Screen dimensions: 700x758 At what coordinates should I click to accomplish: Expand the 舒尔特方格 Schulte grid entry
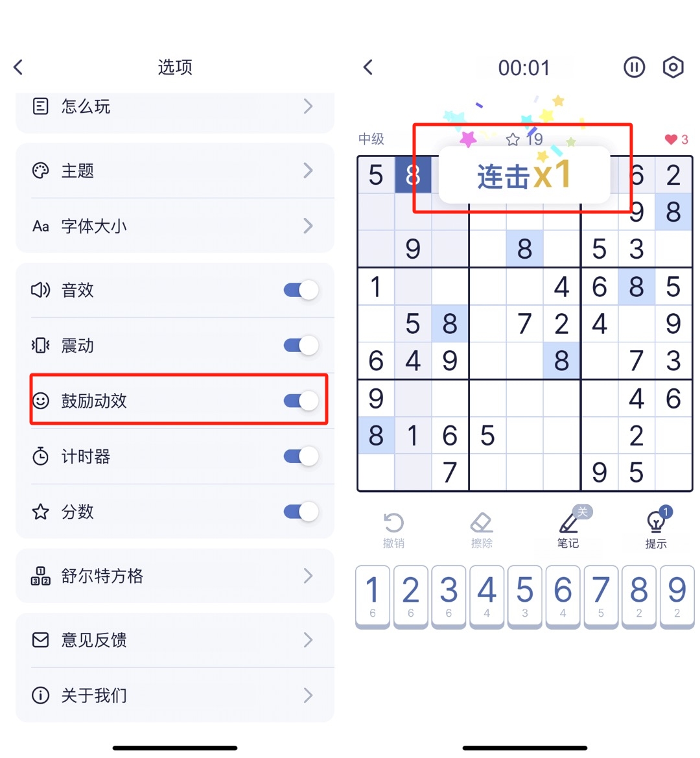(175, 576)
